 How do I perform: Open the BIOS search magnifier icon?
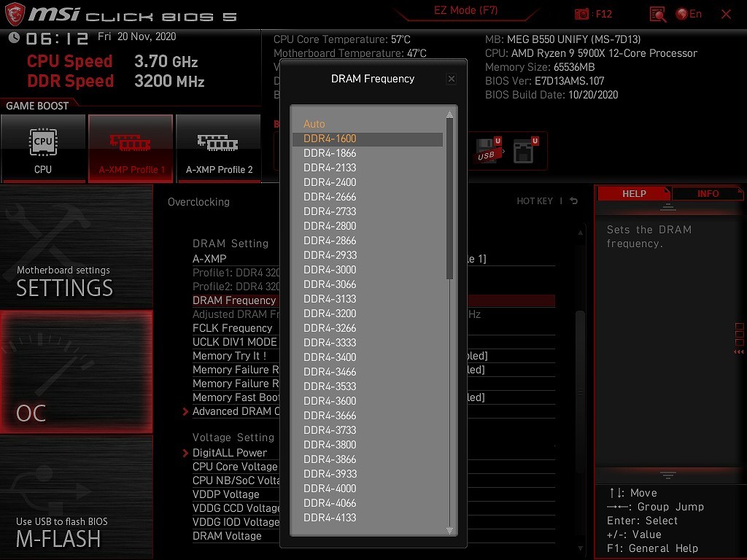657,14
